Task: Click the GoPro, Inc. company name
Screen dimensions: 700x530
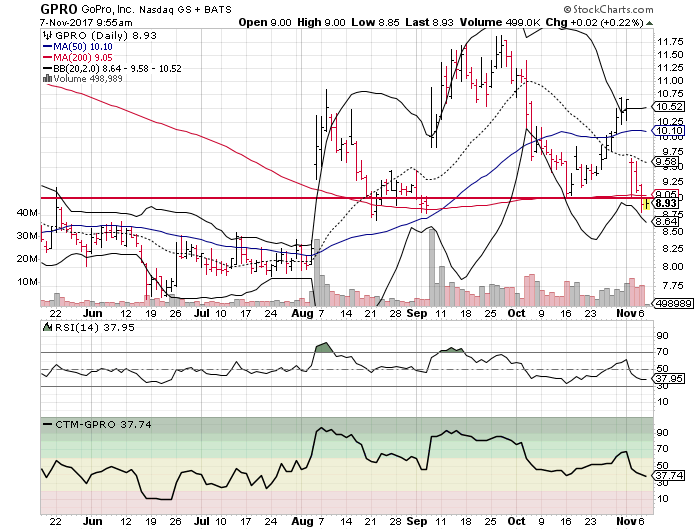Action: [x=108, y=9]
